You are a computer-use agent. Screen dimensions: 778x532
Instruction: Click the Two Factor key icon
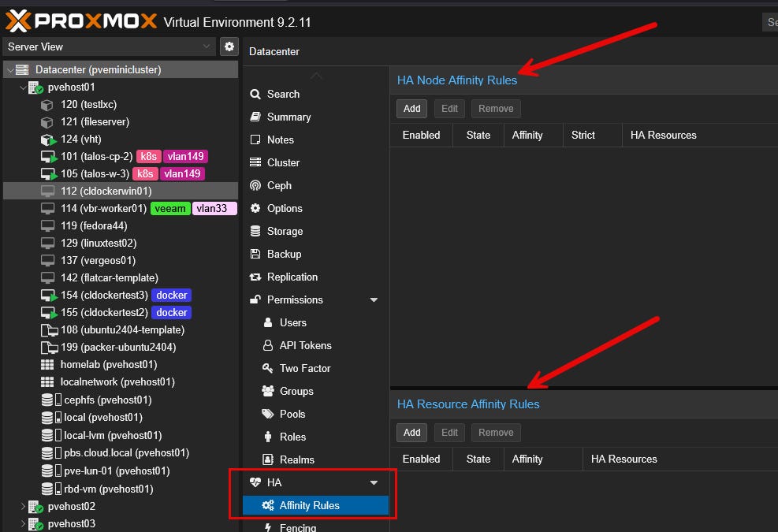(x=268, y=368)
